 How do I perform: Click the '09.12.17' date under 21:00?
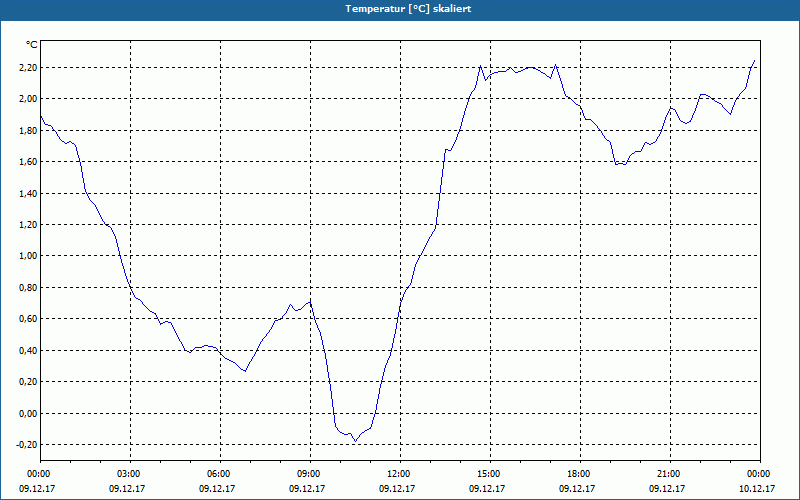click(x=667, y=488)
